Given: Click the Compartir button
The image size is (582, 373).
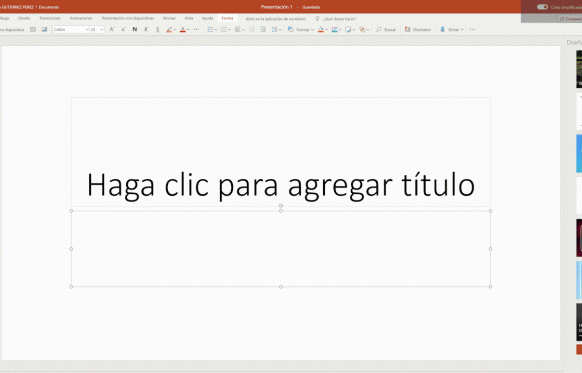Looking at the screenshot, I should point(570,19).
